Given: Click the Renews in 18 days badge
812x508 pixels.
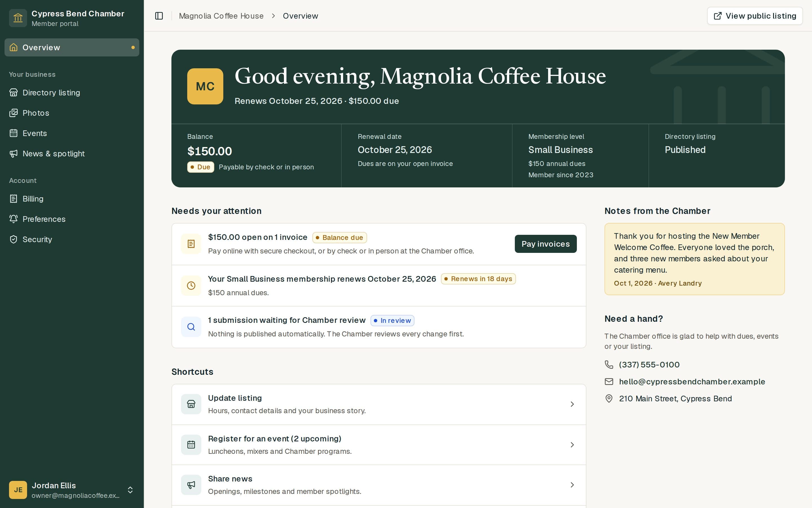Looking at the screenshot, I should [478, 279].
